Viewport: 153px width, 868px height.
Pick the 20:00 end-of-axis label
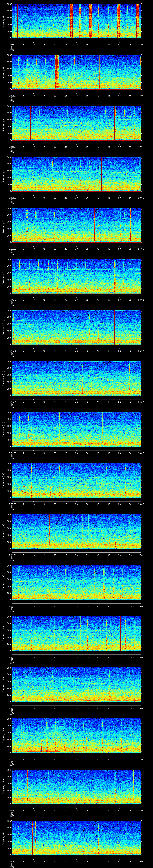pyautogui.click(x=141, y=198)
